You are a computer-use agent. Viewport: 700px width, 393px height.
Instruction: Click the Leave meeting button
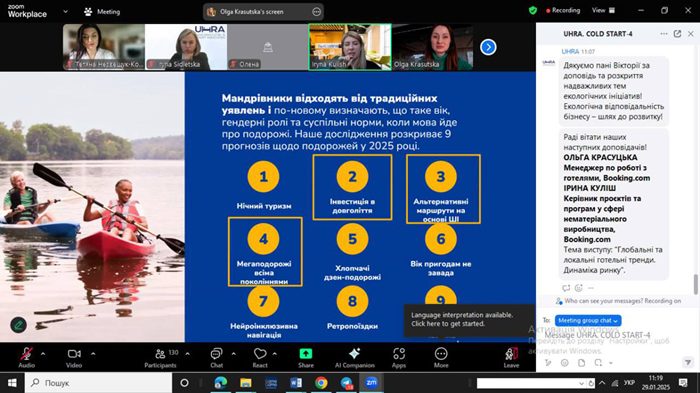[511, 357]
